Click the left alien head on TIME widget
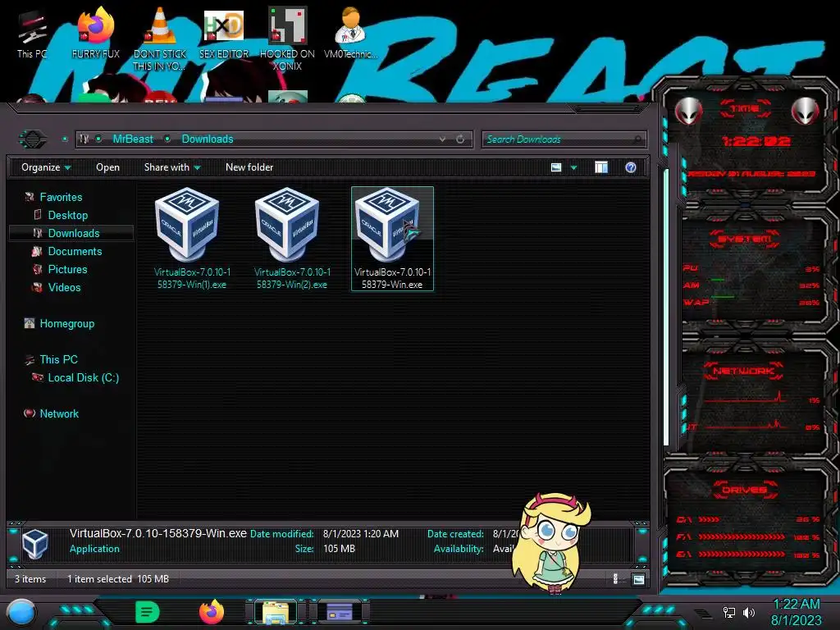This screenshot has width=840, height=630. 689,112
